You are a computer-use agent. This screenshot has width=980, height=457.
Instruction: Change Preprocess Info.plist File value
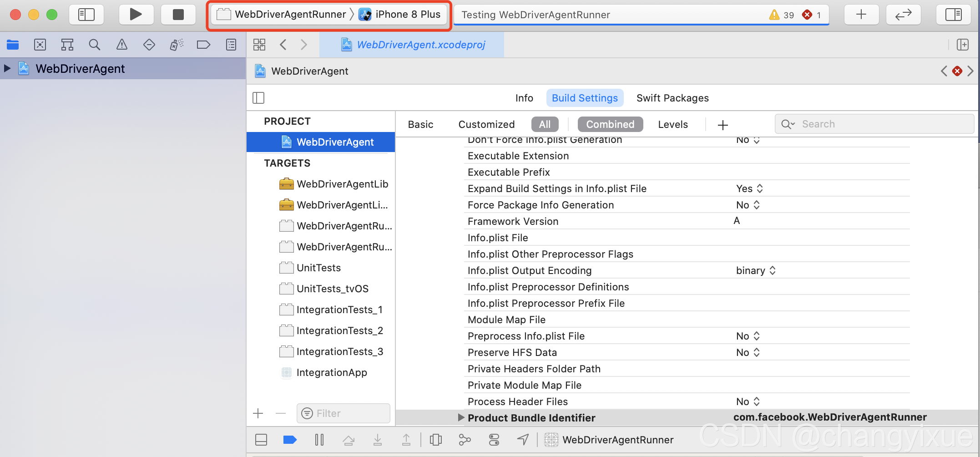[748, 336]
